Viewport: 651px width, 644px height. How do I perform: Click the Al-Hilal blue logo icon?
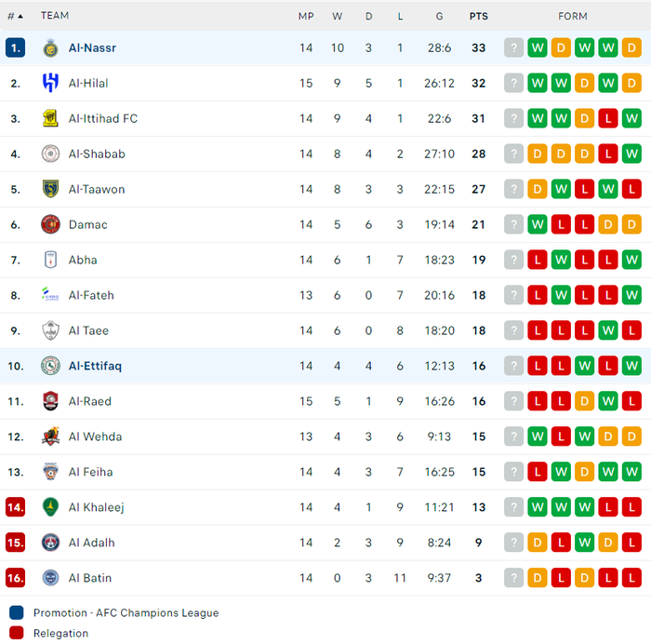click(50, 83)
